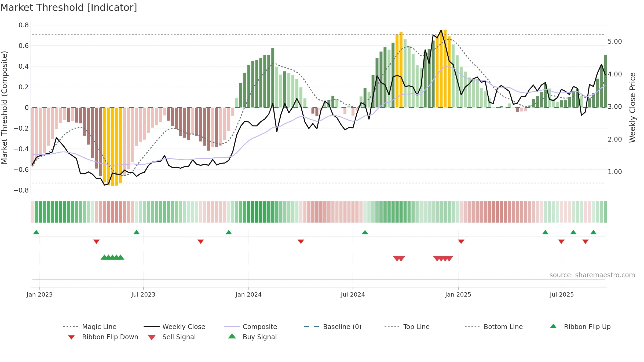
Task: Click the '−0.8' left axis tick label
Action: point(21,190)
